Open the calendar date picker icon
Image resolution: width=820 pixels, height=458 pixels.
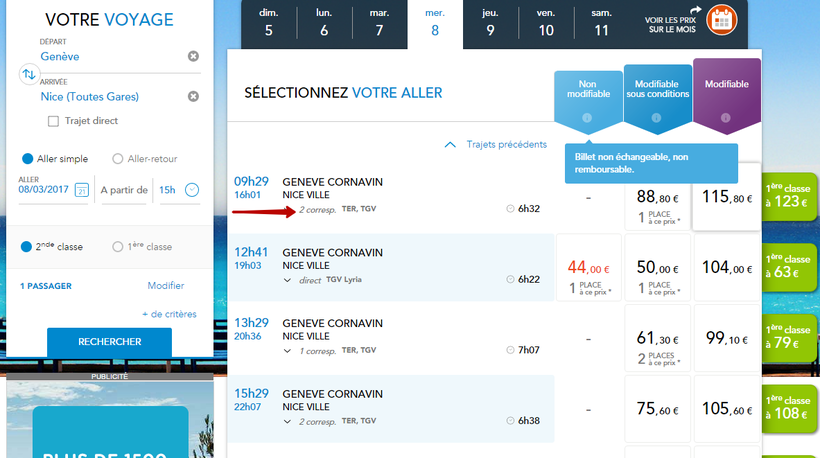pyautogui.click(x=81, y=190)
